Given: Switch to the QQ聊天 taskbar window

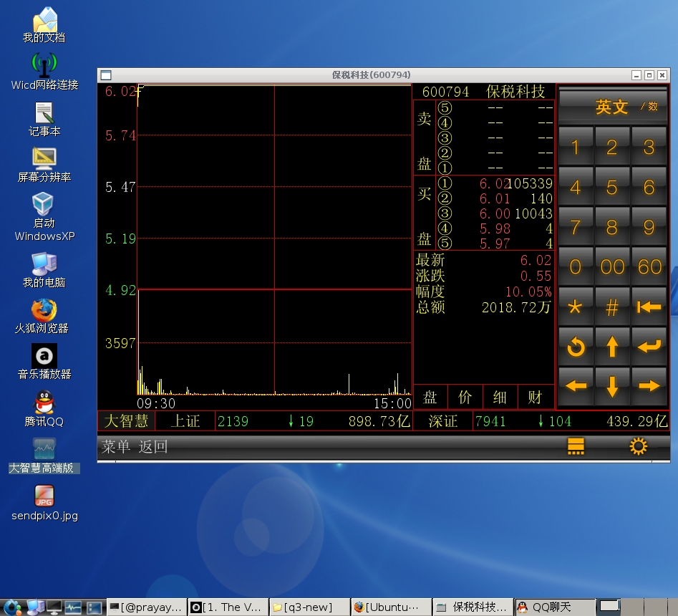Looking at the screenshot, I should [x=555, y=607].
